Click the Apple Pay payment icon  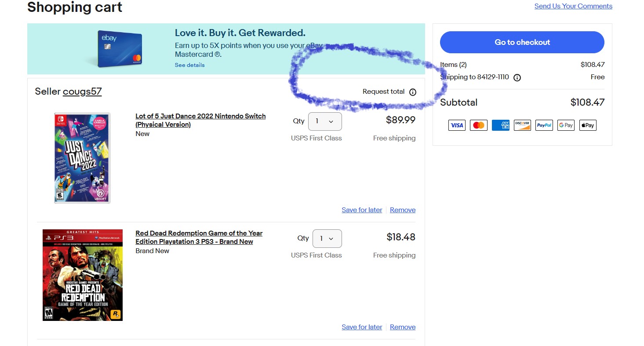tap(588, 125)
